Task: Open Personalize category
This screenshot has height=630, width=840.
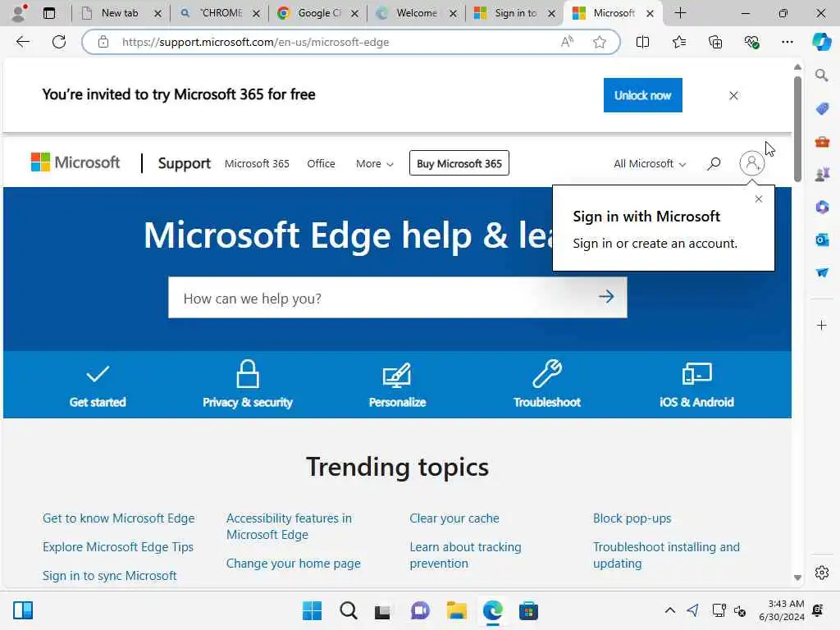Action: [397, 385]
